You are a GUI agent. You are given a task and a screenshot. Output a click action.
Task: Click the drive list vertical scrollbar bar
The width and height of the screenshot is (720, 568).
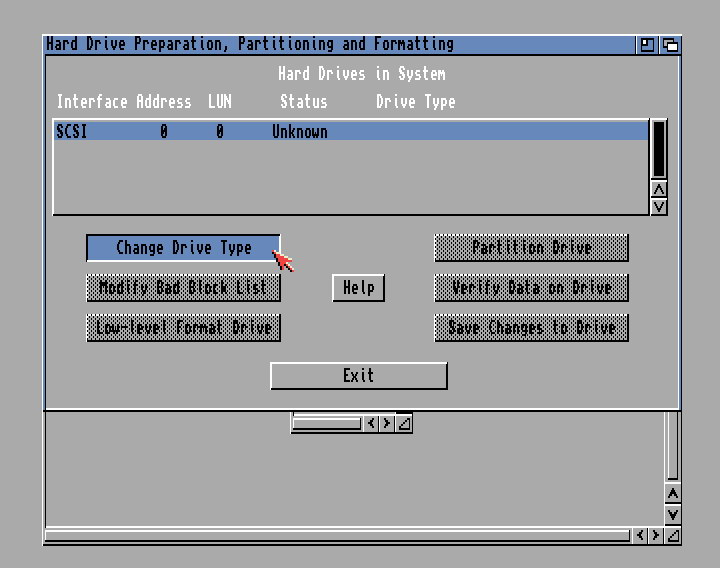pyautogui.click(x=658, y=148)
